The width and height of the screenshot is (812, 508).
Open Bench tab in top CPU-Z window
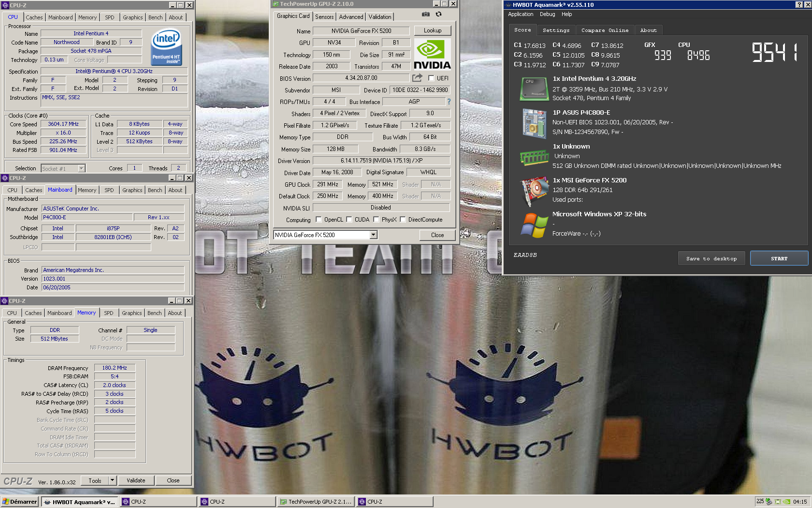155,17
